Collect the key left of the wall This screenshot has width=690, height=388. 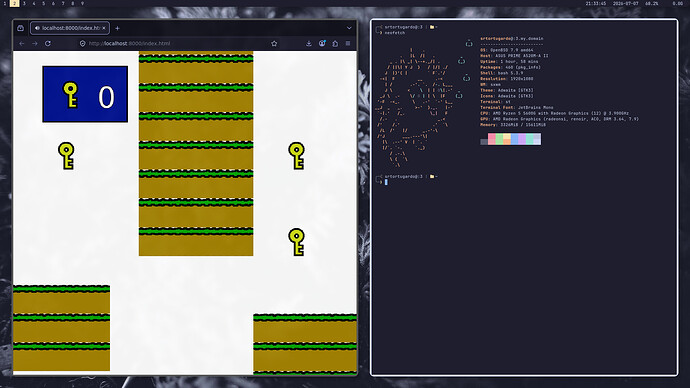click(x=66, y=156)
